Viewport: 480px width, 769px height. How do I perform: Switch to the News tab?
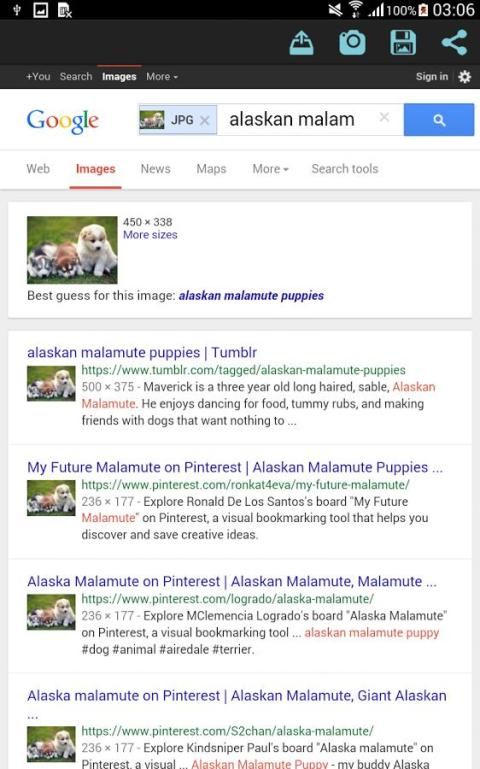click(x=155, y=169)
